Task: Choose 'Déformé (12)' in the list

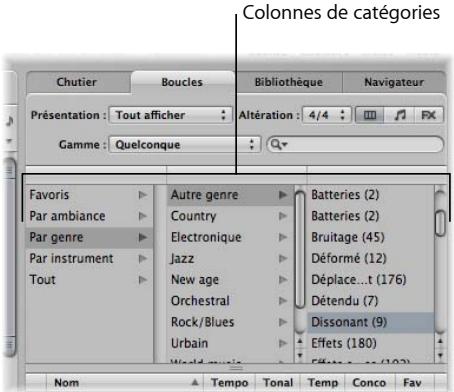Action: point(371,259)
